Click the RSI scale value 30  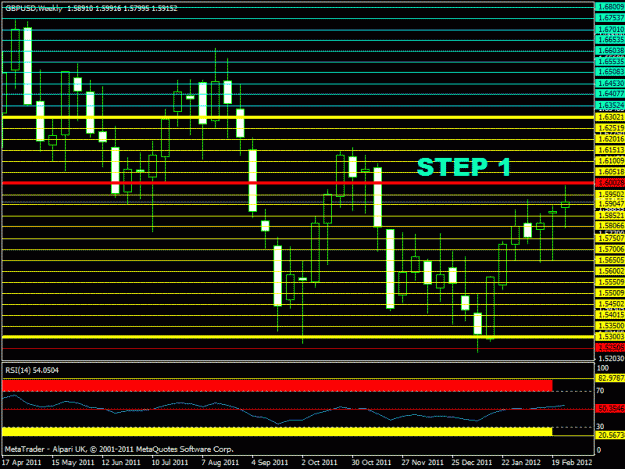tap(600, 427)
